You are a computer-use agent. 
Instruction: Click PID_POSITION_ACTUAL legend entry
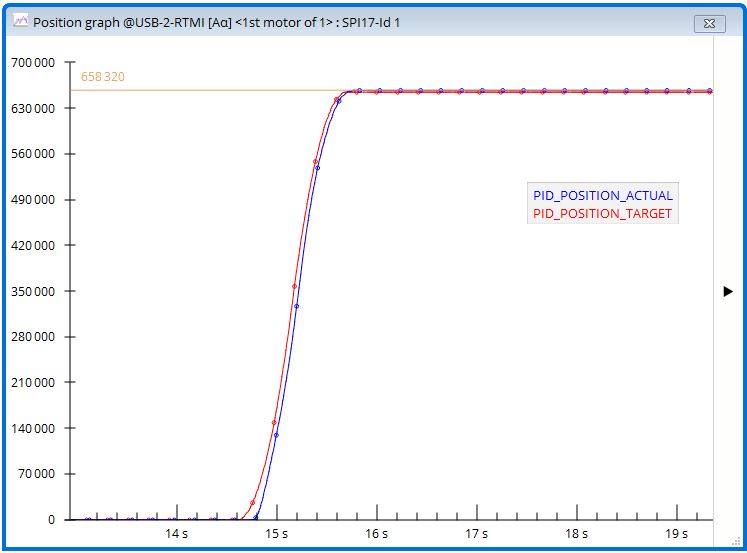coord(603,195)
